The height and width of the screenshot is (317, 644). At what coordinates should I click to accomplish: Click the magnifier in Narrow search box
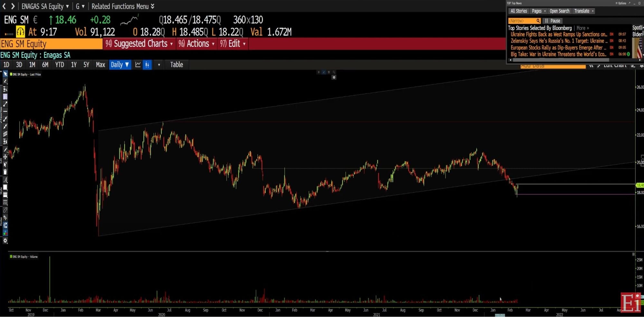click(x=538, y=21)
